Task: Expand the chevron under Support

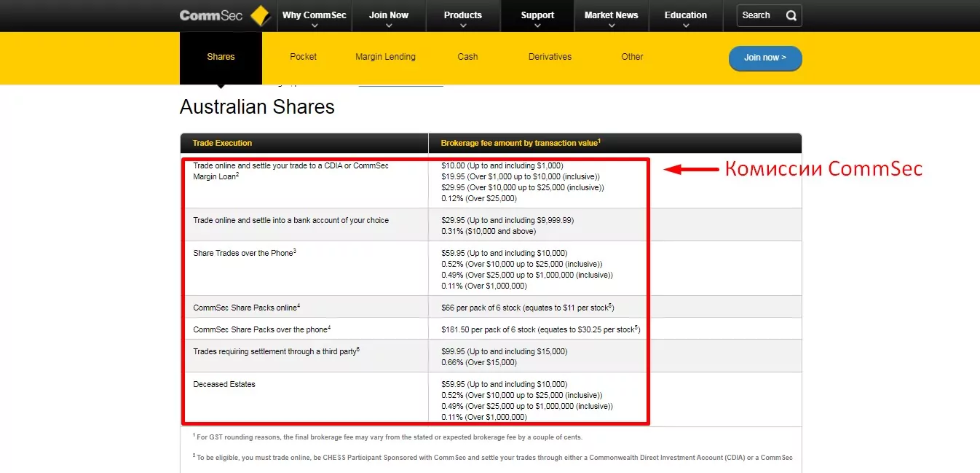Action: pos(537,26)
